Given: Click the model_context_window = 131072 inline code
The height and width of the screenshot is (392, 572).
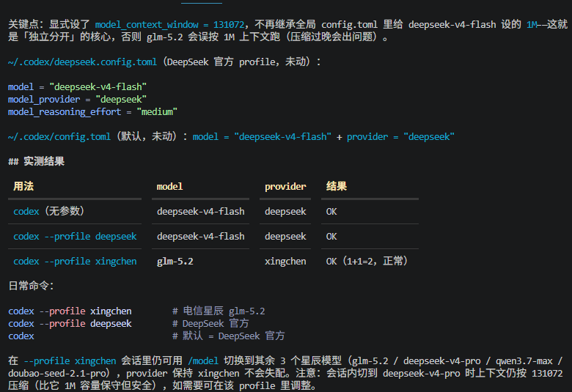Looking at the screenshot, I should click(169, 25).
